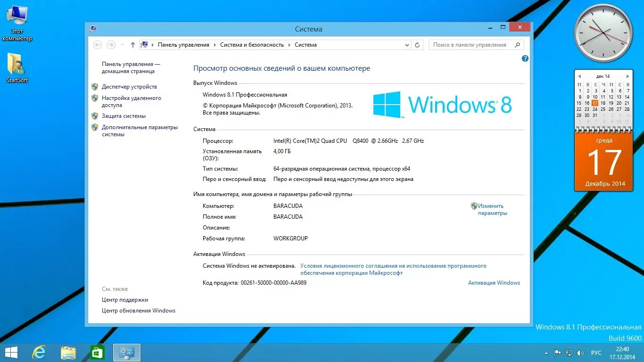Viewport: 644px width, 362px height.
Task: Go to previous month in calendar gadget
Action: 579,76
